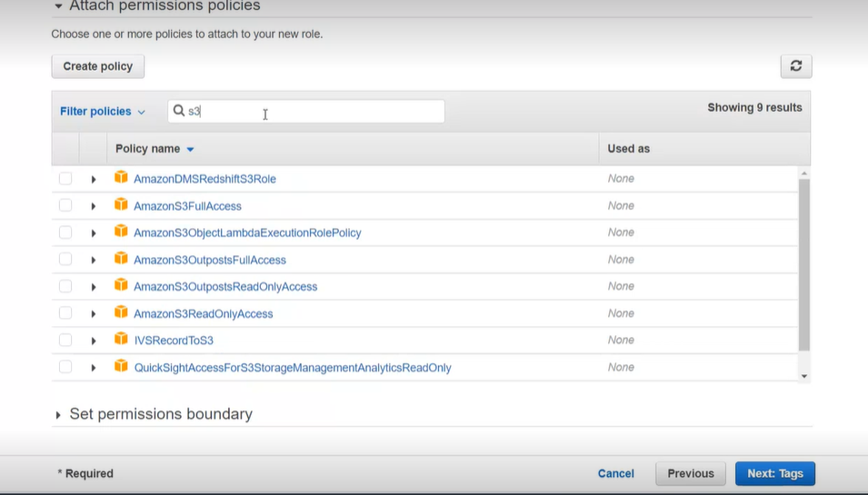Image resolution: width=868 pixels, height=495 pixels.
Task: Click None in the AmazonS3FullAccess row
Action: (621, 206)
